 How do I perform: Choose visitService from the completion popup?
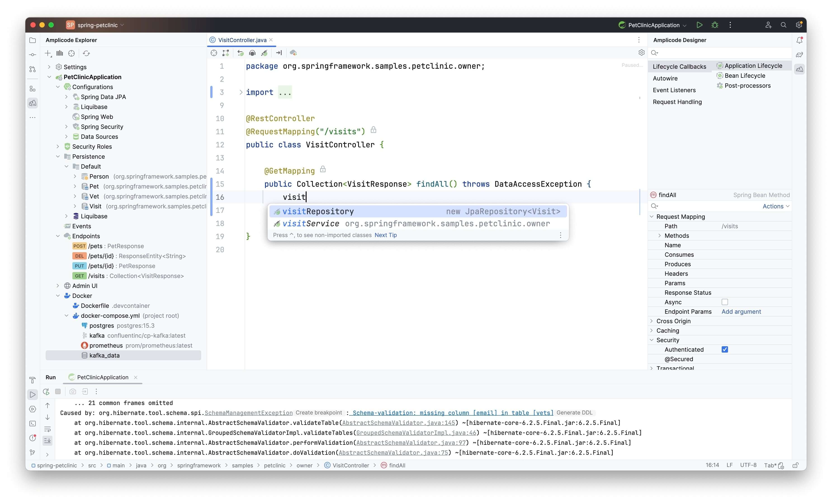[311, 224]
